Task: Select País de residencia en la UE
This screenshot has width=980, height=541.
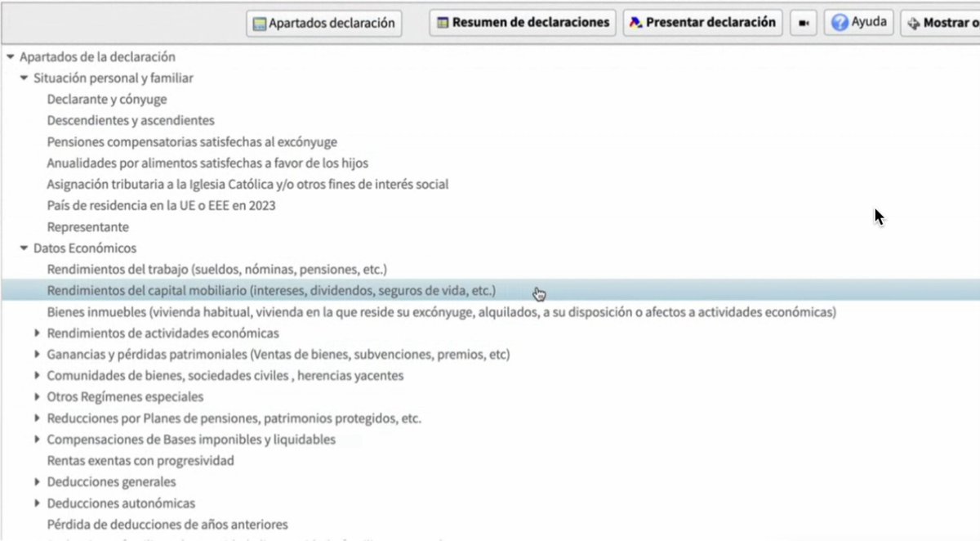Action: pyautogui.click(x=161, y=206)
